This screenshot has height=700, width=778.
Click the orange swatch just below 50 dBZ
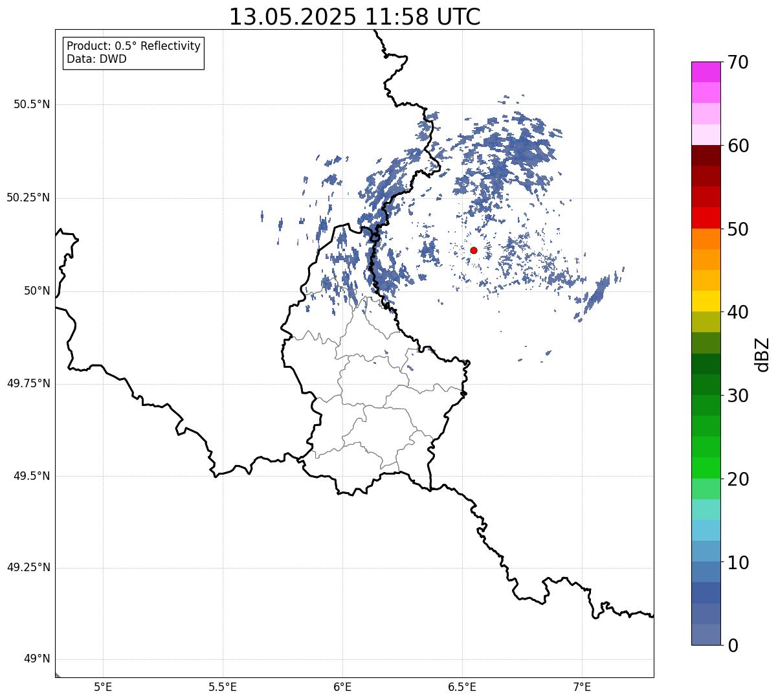click(x=706, y=239)
